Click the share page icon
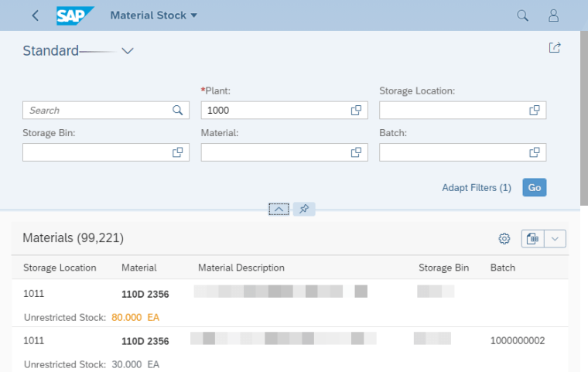588x372 pixels. [554, 48]
